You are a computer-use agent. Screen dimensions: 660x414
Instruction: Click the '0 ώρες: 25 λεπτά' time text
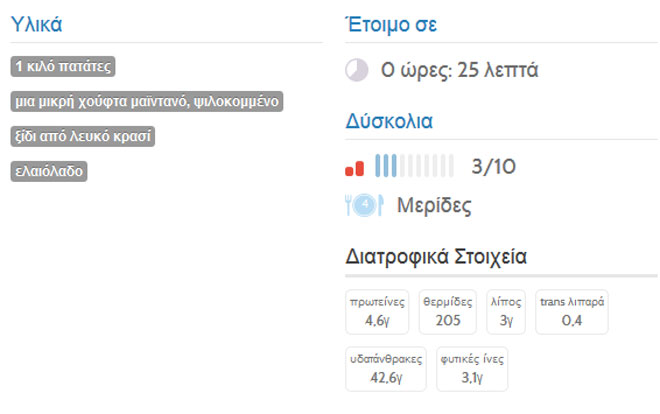click(460, 70)
